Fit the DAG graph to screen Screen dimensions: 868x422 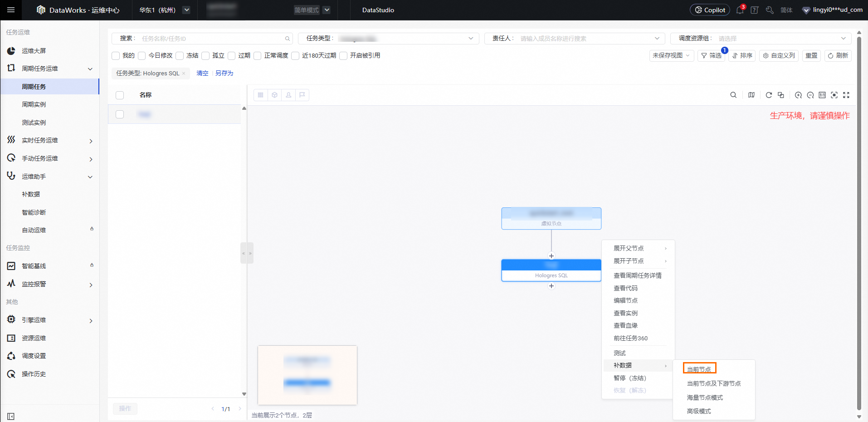pyautogui.click(x=834, y=95)
